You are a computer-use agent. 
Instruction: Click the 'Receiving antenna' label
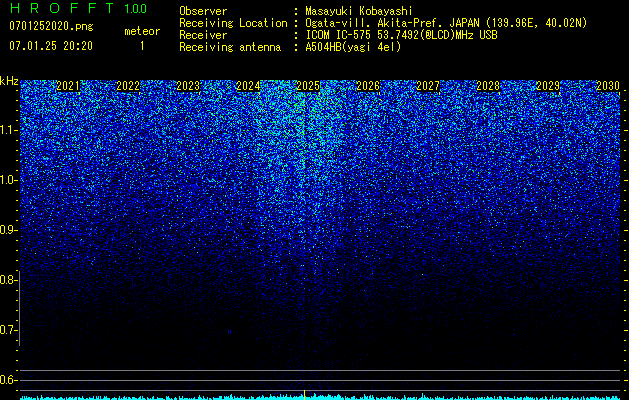pyautogui.click(x=230, y=47)
